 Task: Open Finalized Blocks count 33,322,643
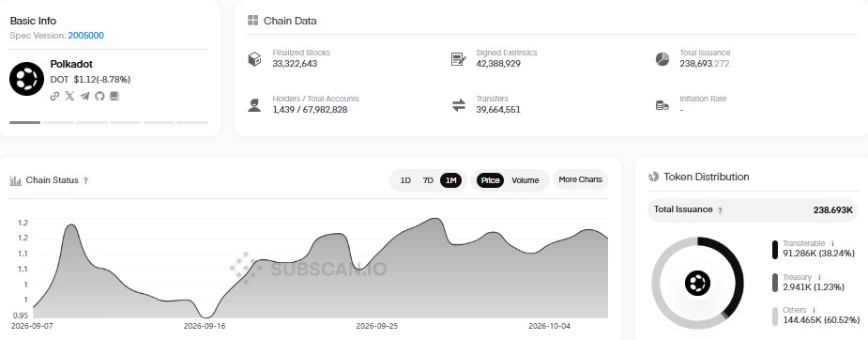295,64
